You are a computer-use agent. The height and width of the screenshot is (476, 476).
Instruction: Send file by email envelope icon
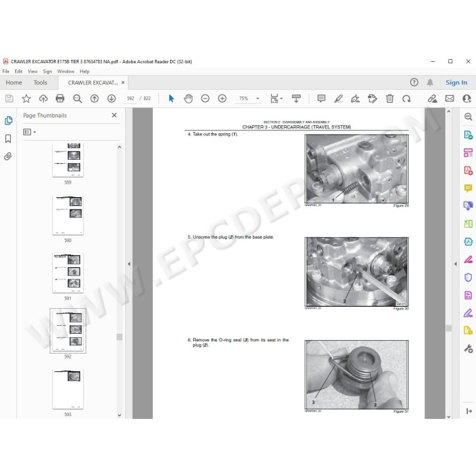[449, 99]
